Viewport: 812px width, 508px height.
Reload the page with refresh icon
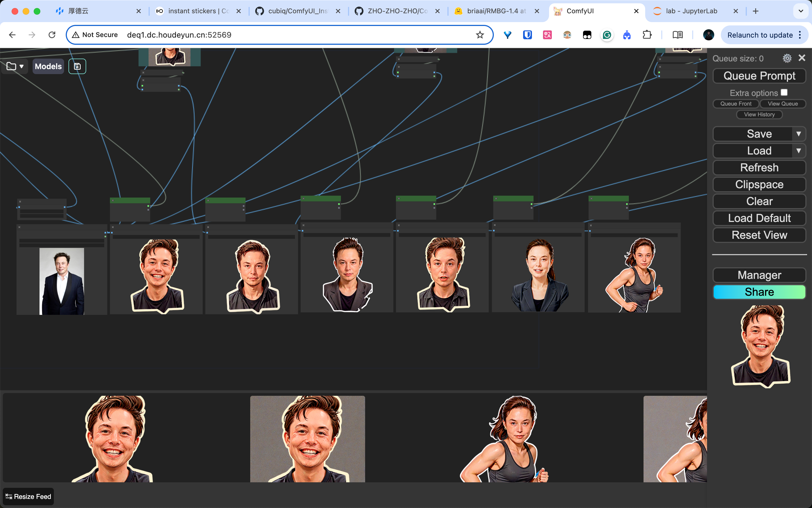click(52, 35)
